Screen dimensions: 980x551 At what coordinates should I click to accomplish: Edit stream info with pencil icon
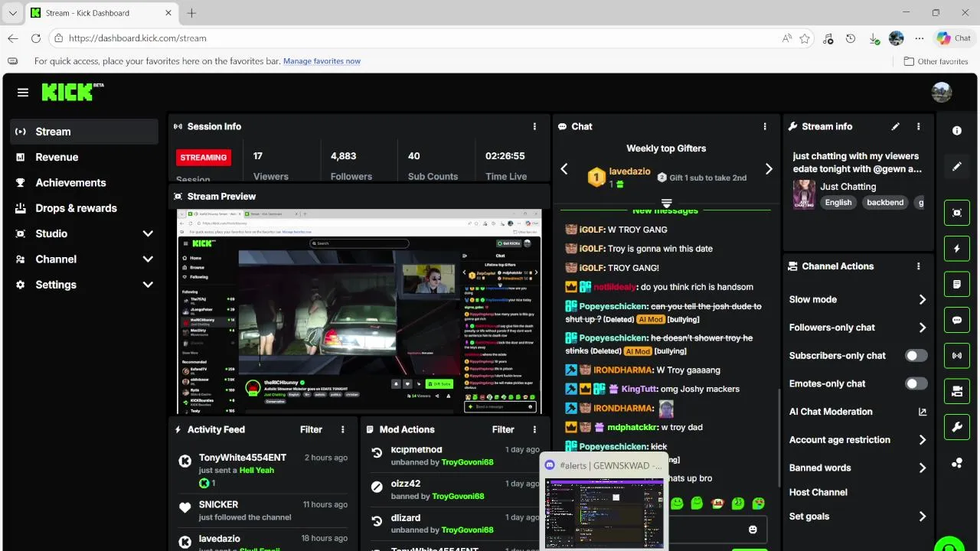pos(896,126)
